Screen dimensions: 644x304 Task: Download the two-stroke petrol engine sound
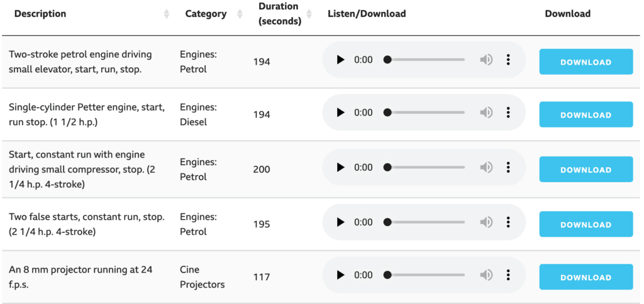pyautogui.click(x=586, y=62)
